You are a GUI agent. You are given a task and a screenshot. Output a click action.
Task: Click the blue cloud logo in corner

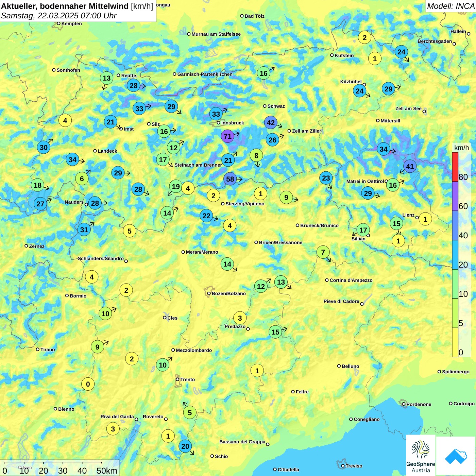pos(456,456)
